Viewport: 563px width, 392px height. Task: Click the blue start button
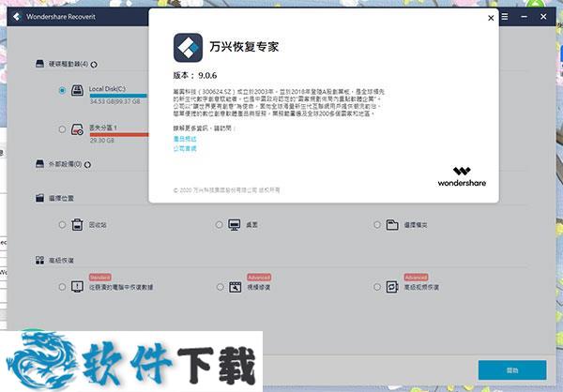click(512, 370)
